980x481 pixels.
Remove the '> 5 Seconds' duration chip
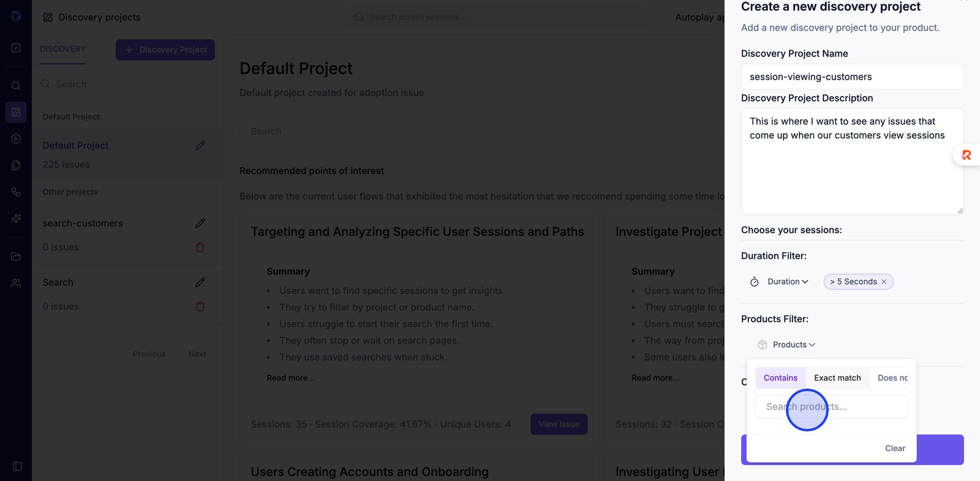pyautogui.click(x=884, y=282)
